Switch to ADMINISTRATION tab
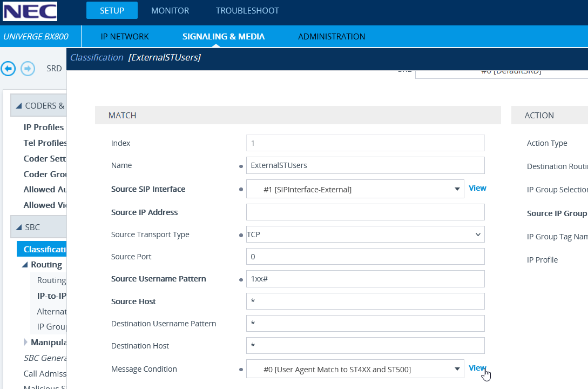 (x=332, y=36)
